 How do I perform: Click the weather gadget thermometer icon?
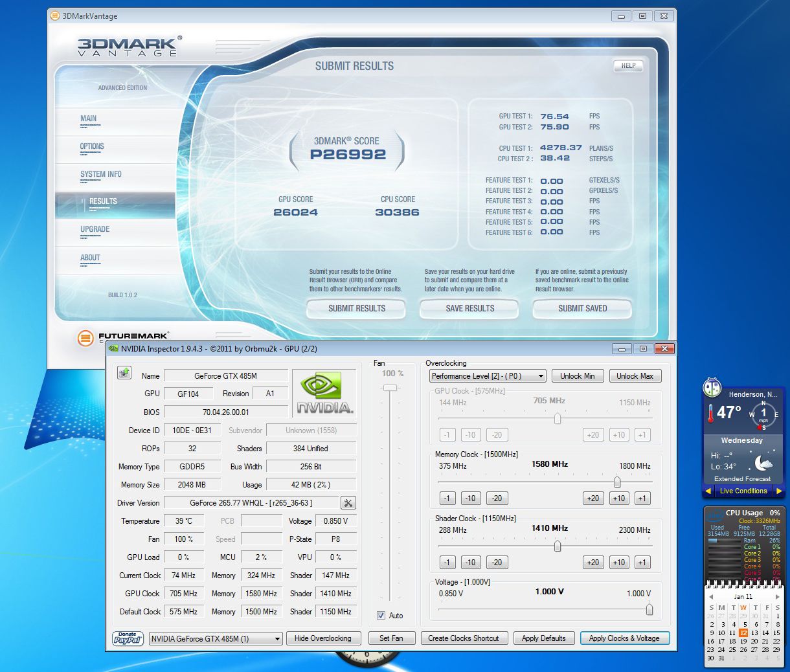(x=710, y=412)
